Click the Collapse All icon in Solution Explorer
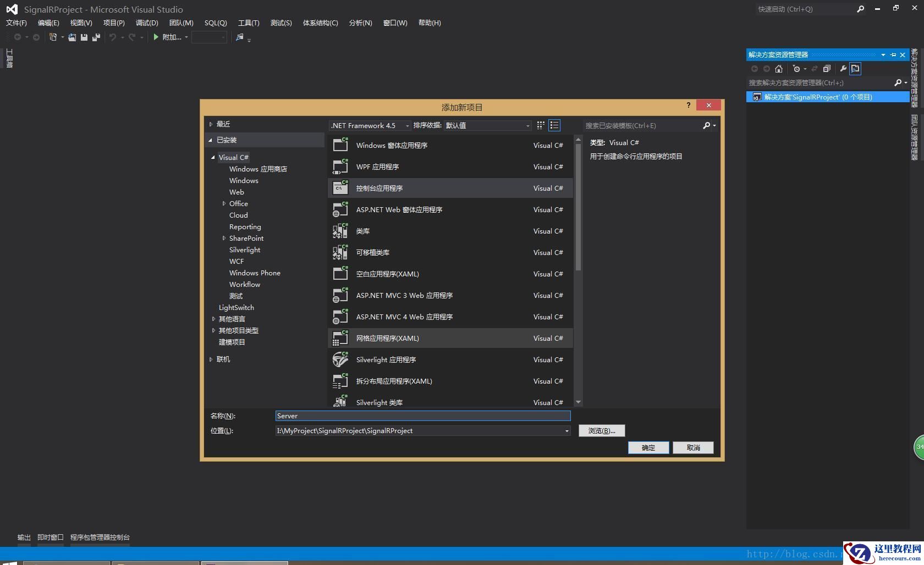 [x=827, y=69]
